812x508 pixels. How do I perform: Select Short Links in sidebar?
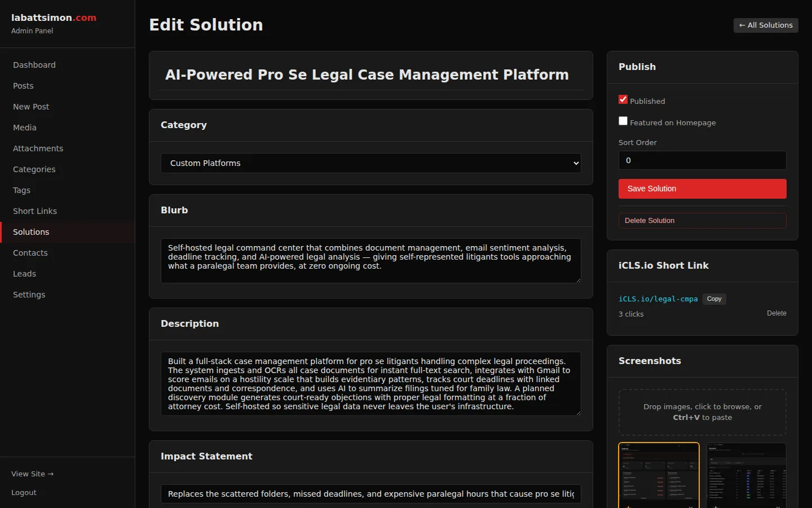[35, 211]
